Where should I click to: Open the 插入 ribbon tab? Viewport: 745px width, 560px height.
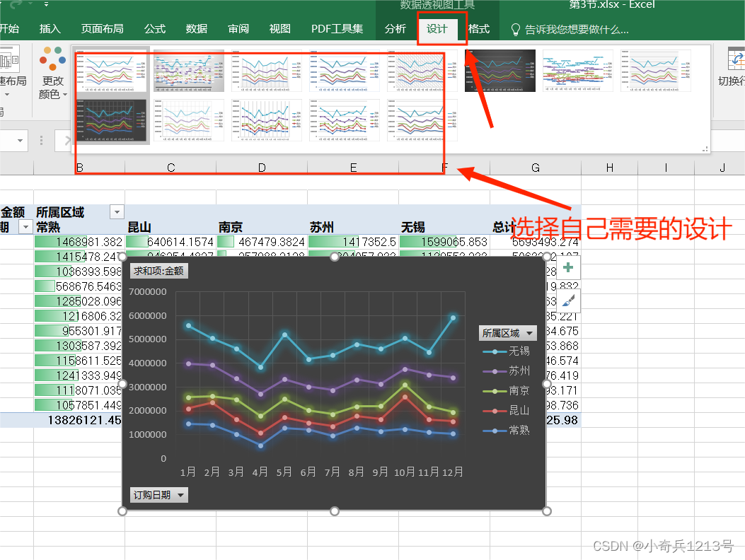coord(50,29)
